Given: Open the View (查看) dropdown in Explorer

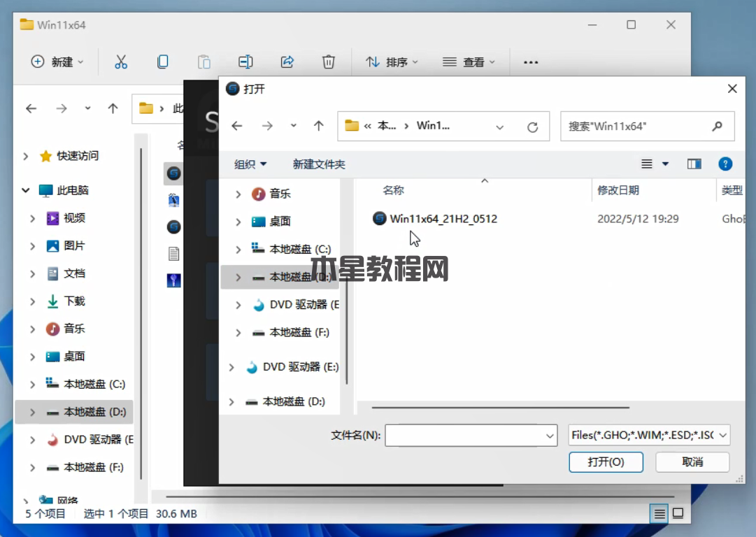Looking at the screenshot, I should (x=469, y=62).
